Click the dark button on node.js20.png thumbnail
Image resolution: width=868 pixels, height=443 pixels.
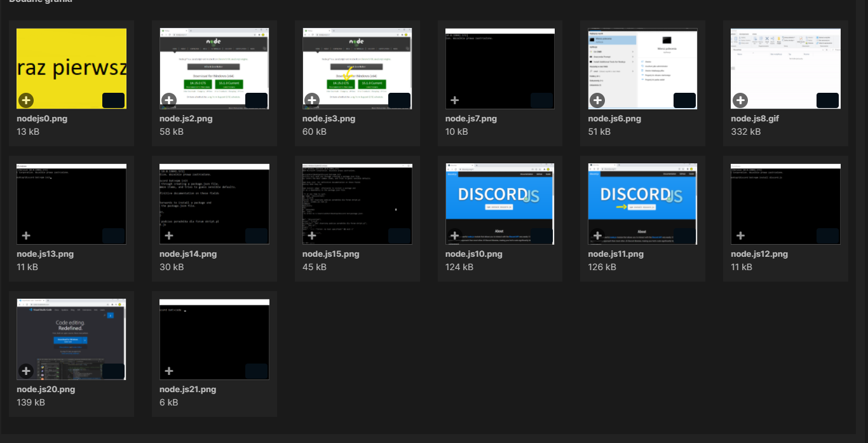(x=113, y=371)
